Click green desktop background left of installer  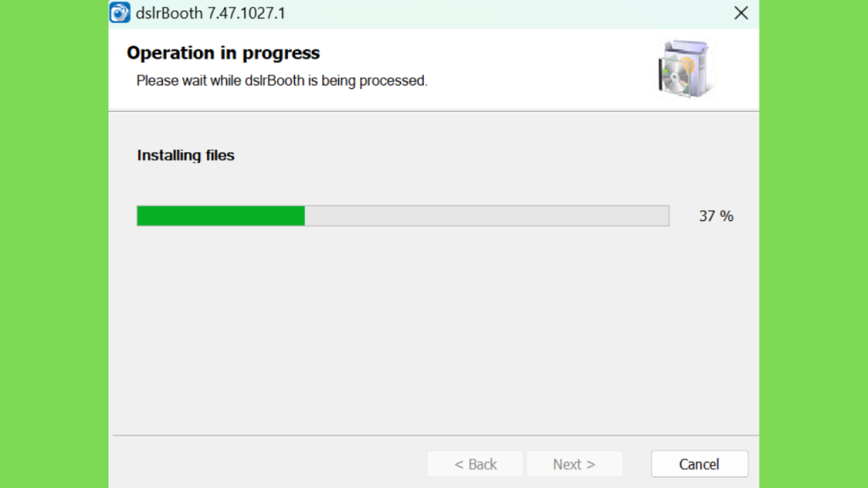[x=54, y=244]
